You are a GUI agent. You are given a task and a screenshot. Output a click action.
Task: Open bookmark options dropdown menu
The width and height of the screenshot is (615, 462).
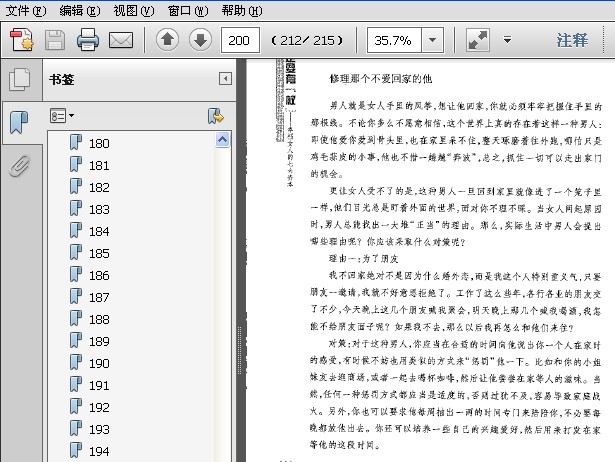pos(62,116)
